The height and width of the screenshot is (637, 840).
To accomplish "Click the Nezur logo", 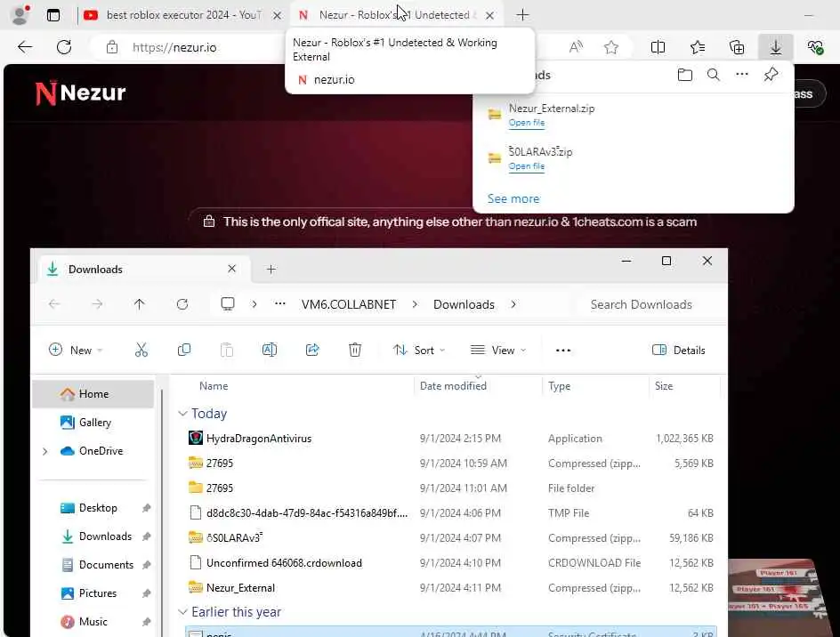I will coord(80,93).
